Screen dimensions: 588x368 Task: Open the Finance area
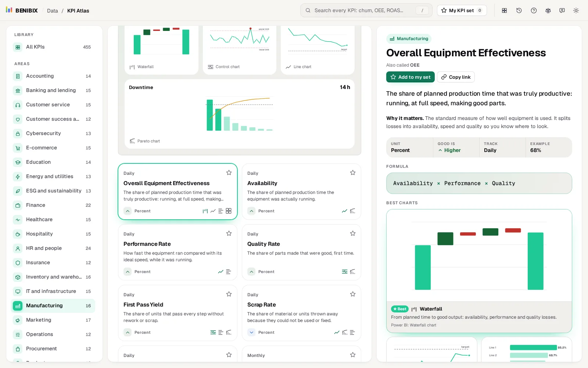pos(53,205)
